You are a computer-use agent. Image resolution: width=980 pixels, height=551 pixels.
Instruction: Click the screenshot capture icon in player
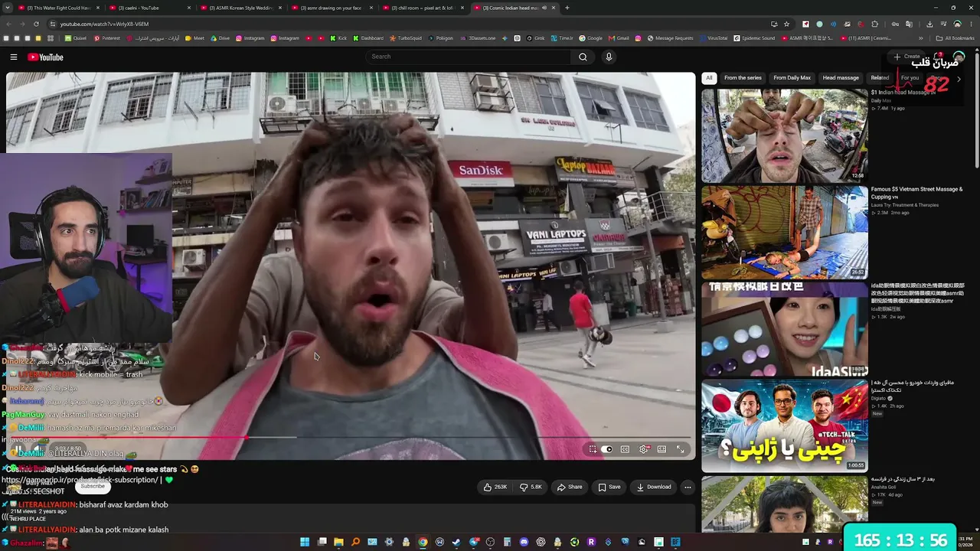(593, 449)
